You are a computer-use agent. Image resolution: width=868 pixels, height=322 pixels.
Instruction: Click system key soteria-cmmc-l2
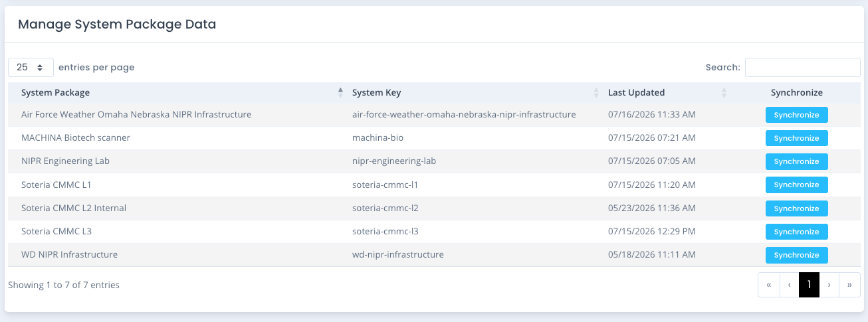coord(385,208)
